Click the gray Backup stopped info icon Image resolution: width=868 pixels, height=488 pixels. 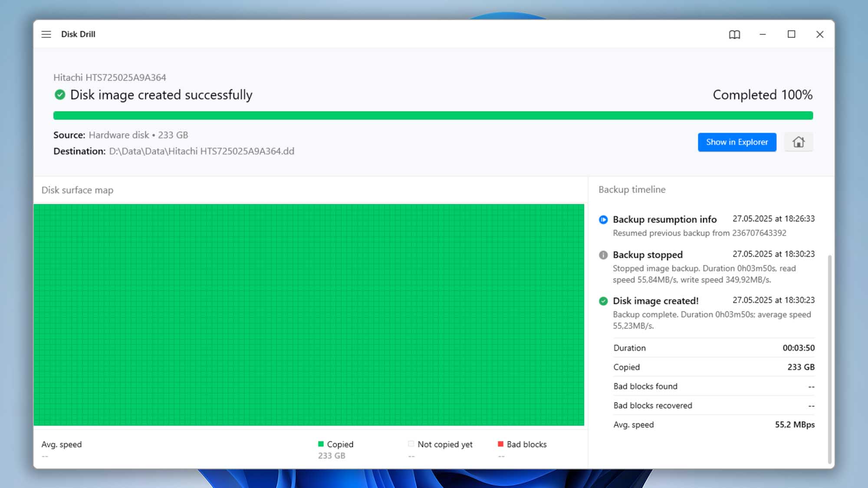point(603,255)
